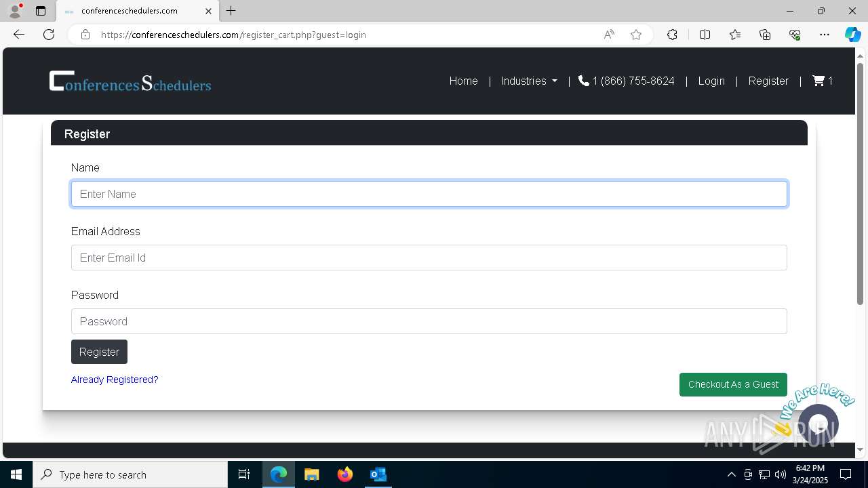Focus the Enter Name field
The width and height of the screenshot is (868, 488).
pyautogui.click(x=429, y=194)
